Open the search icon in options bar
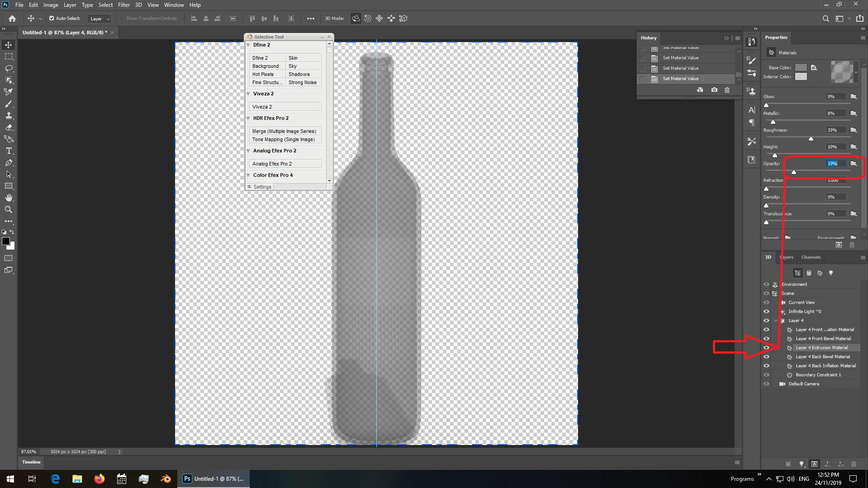 point(825,19)
